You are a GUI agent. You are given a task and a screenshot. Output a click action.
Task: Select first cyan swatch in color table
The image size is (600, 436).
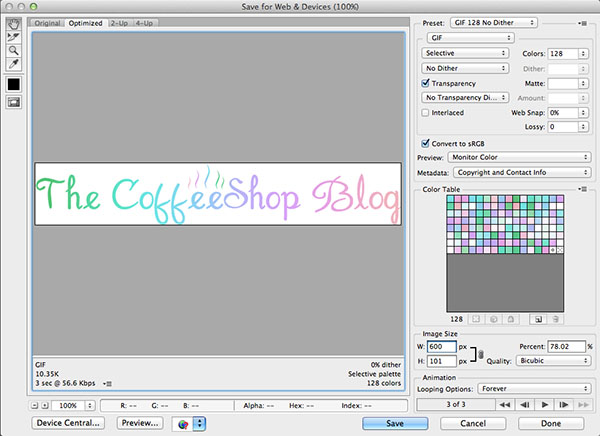click(x=450, y=199)
